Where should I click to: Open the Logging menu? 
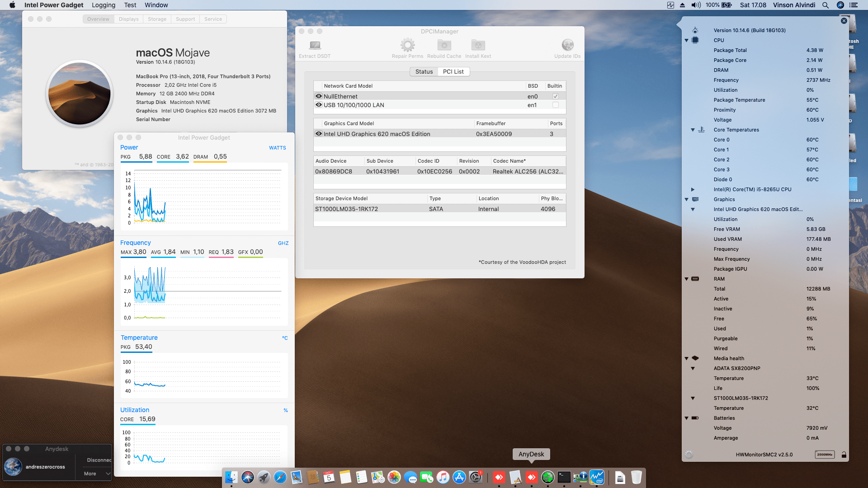pyautogui.click(x=103, y=5)
